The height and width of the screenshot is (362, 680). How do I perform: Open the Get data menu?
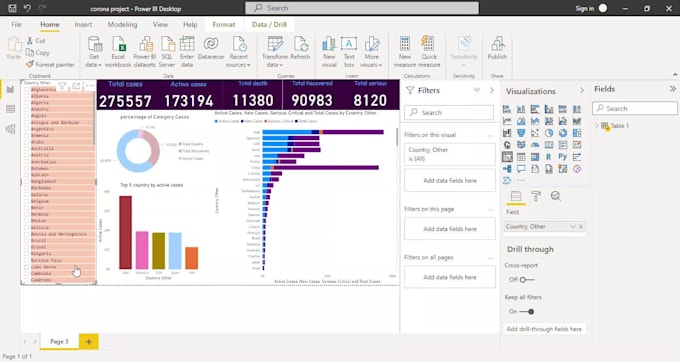(94, 52)
